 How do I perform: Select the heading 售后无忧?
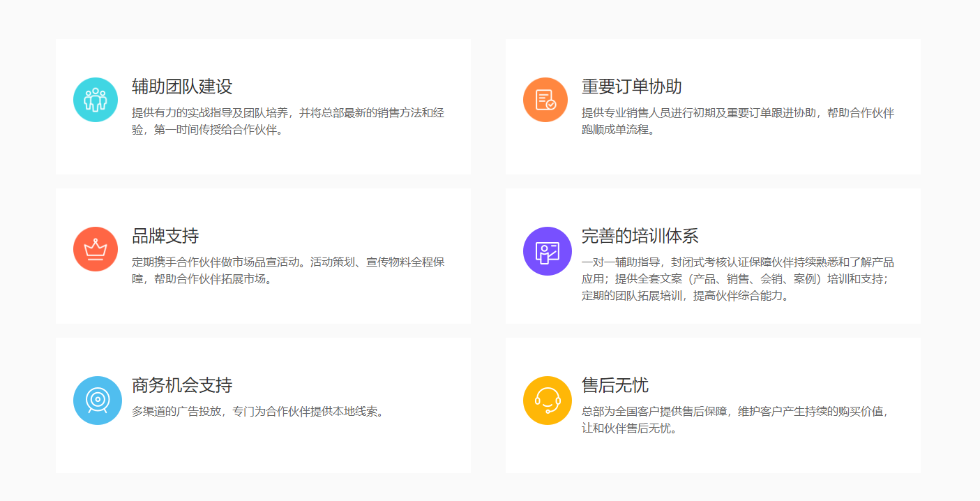(x=615, y=385)
